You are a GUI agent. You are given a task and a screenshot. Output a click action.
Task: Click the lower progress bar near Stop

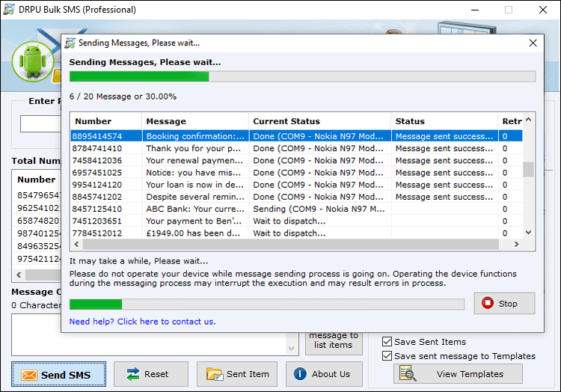(266, 304)
